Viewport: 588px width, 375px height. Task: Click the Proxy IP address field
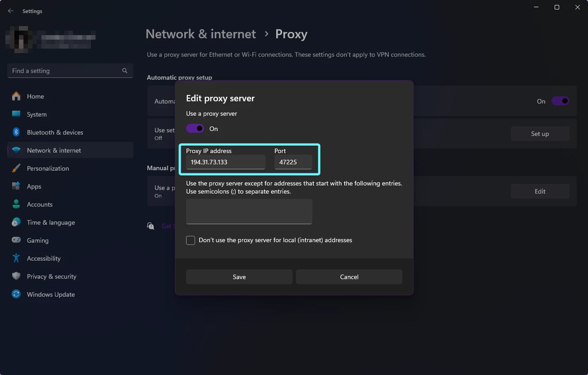click(x=225, y=162)
